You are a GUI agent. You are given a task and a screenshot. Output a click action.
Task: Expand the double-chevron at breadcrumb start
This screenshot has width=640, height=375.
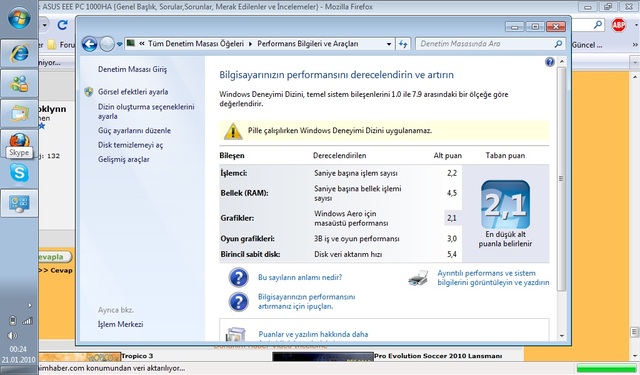coord(142,44)
